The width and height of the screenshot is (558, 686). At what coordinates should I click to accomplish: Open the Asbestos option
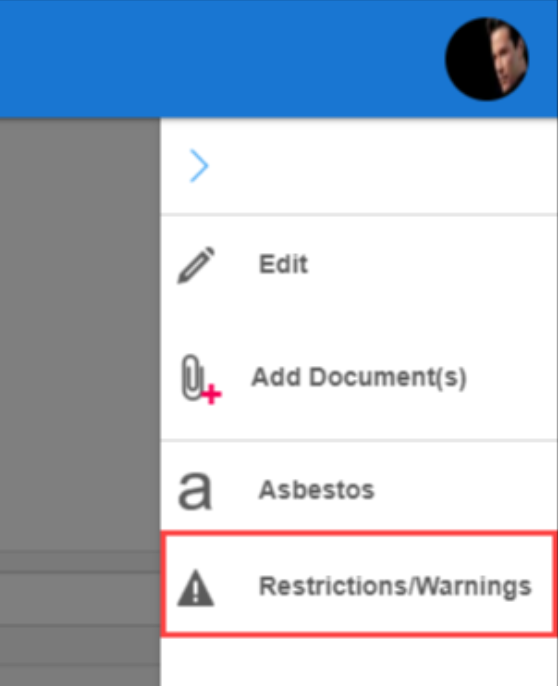point(359,490)
